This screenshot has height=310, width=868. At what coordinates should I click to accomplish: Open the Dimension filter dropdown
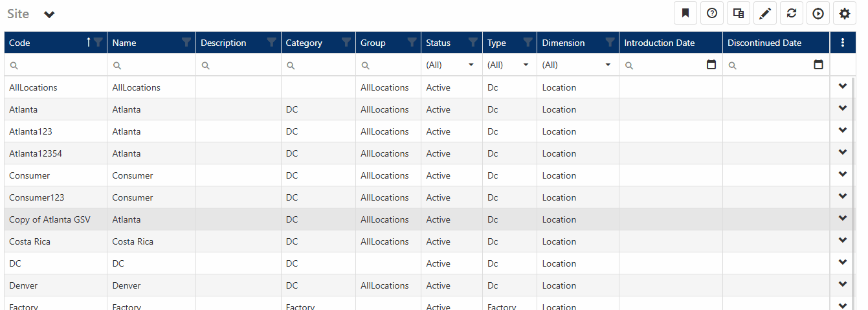[608, 65]
